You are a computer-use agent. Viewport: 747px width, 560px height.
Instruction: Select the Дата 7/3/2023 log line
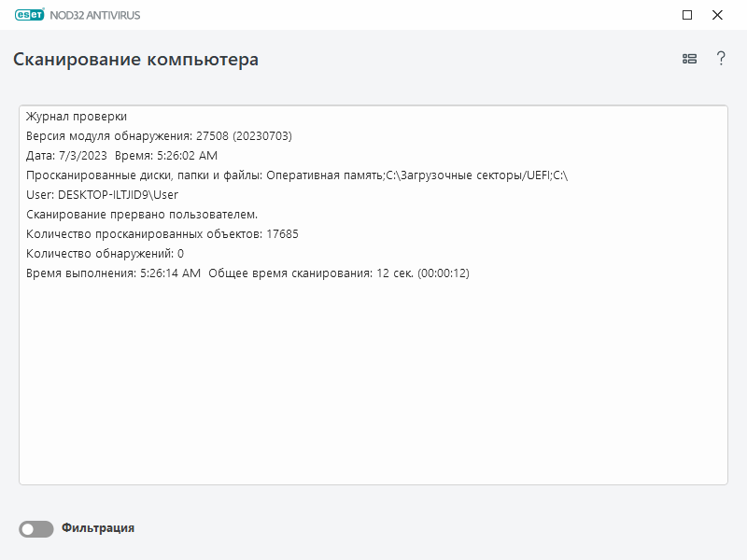(x=121, y=156)
